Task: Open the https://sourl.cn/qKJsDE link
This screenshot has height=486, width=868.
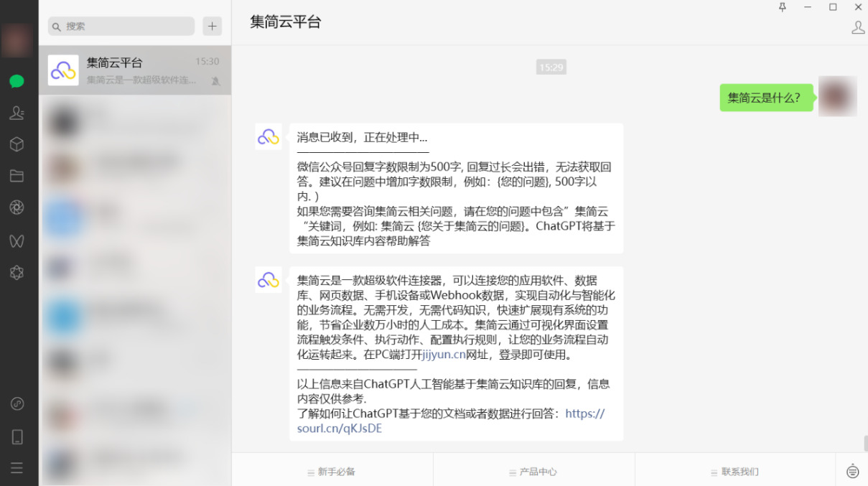Action: (451, 421)
